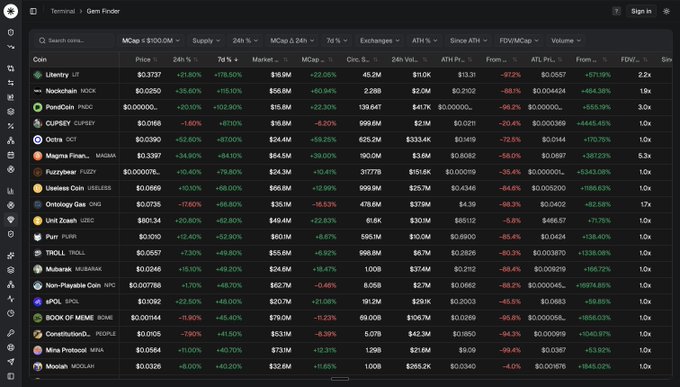Image resolution: width=680 pixels, height=387 pixels.
Task: Open the MCap ≤ $100.0M filter dropdown
Action: pyautogui.click(x=150, y=40)
